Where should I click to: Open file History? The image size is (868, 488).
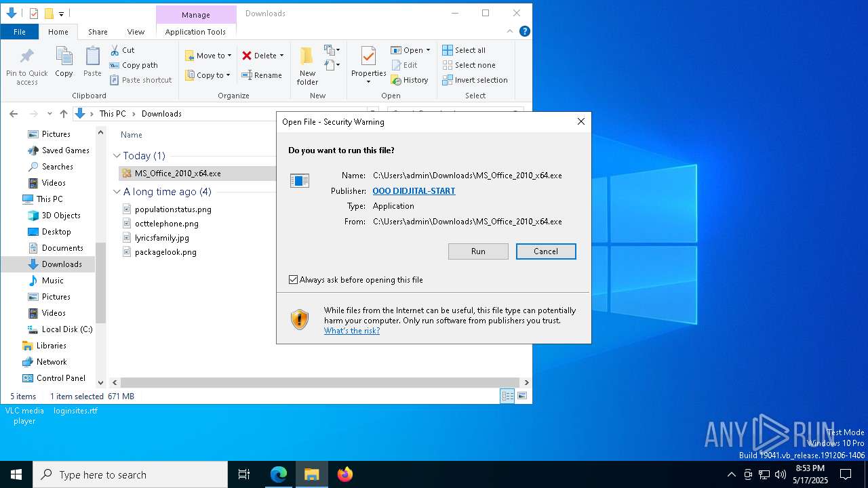[x=410, y=80]
